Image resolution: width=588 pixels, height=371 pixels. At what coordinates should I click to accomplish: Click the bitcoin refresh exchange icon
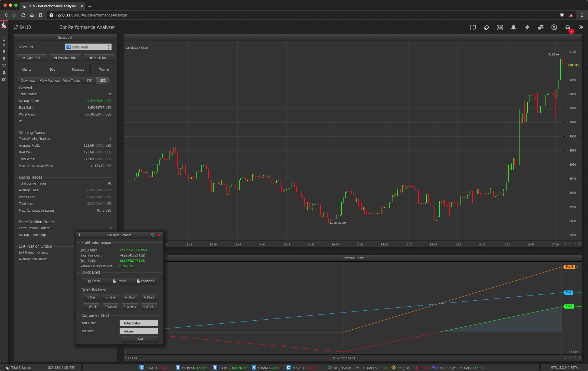[554, 27]
